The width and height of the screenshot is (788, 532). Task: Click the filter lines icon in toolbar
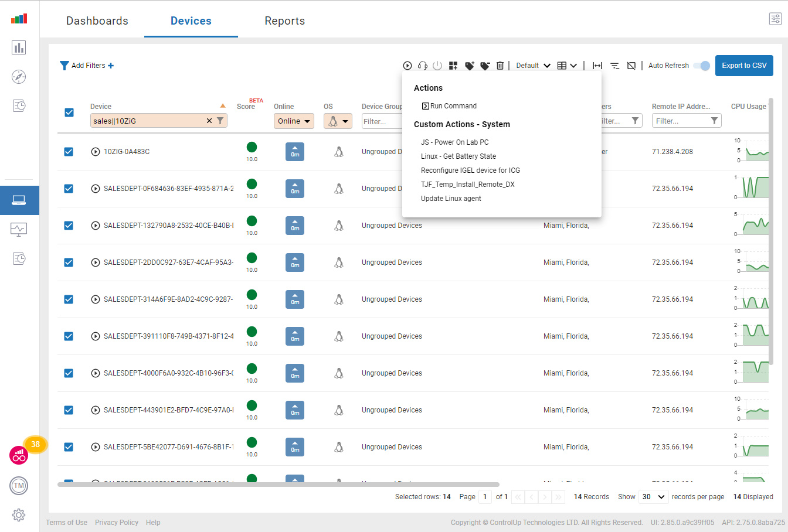(614, 66)
